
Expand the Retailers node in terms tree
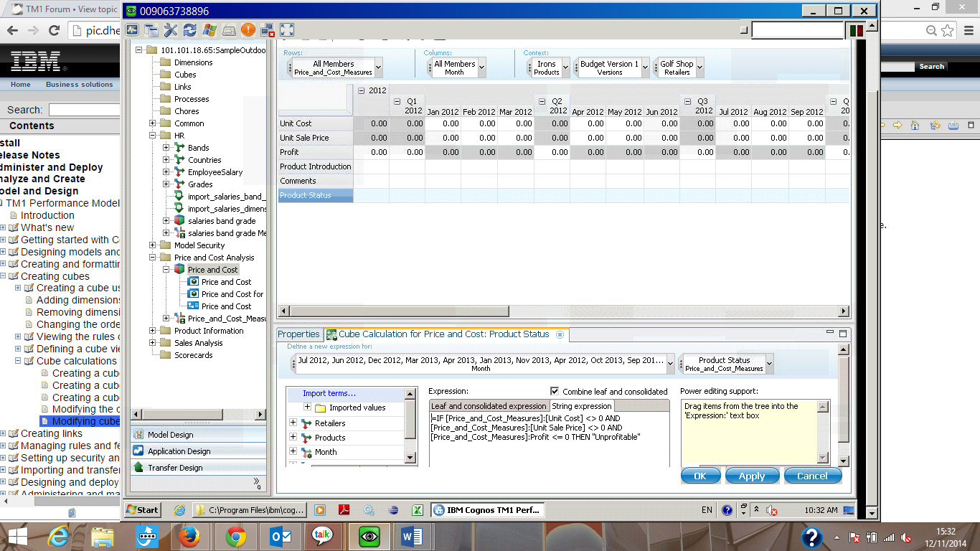(293, 423)
